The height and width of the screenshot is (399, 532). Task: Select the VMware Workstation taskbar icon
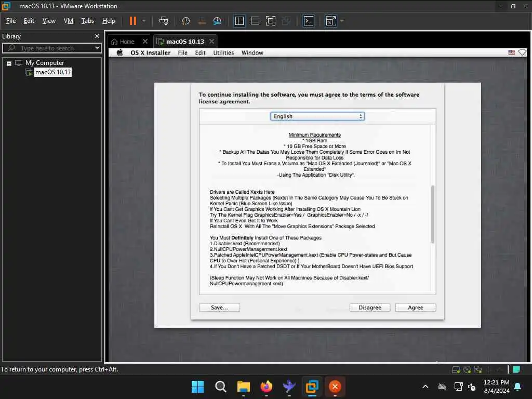pyautogui.click(x=312, y=387)
